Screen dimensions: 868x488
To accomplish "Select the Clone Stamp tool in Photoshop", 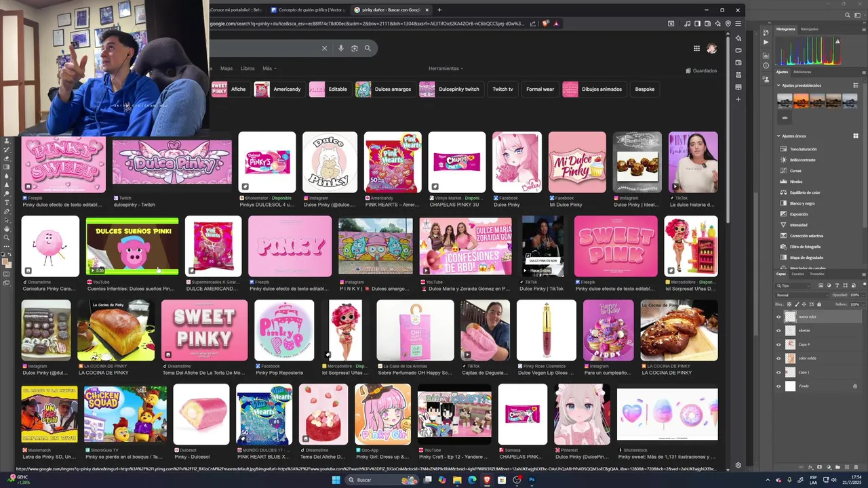I will pos(7,140).
